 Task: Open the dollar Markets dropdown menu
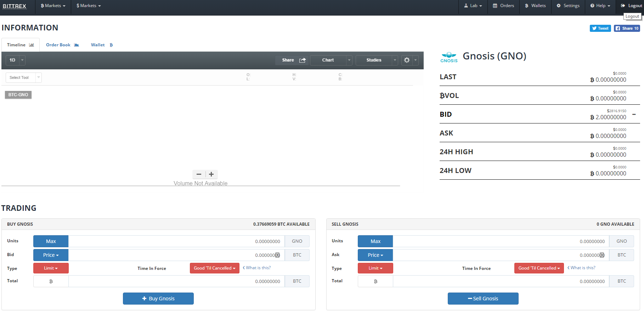(x=89, y=6)
